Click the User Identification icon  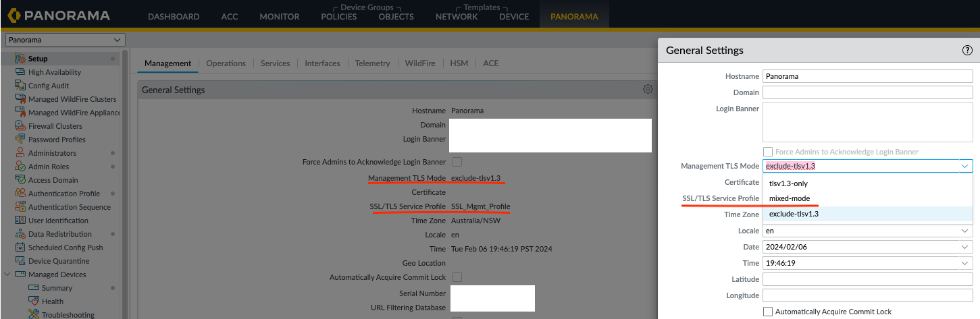(20, 221)
